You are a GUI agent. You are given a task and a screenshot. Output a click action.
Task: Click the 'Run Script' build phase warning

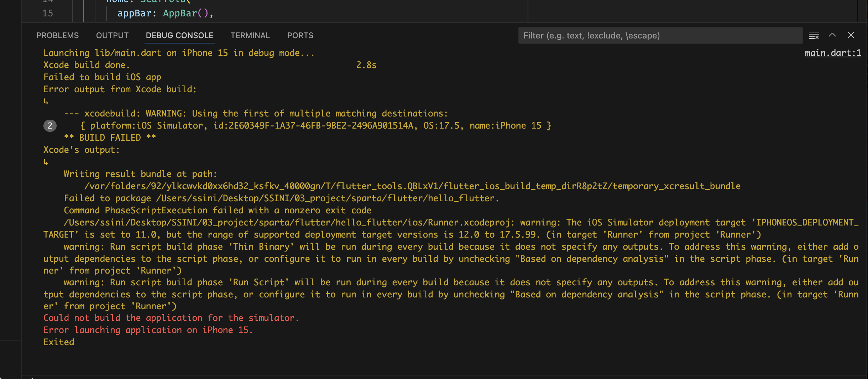(451, 294)
